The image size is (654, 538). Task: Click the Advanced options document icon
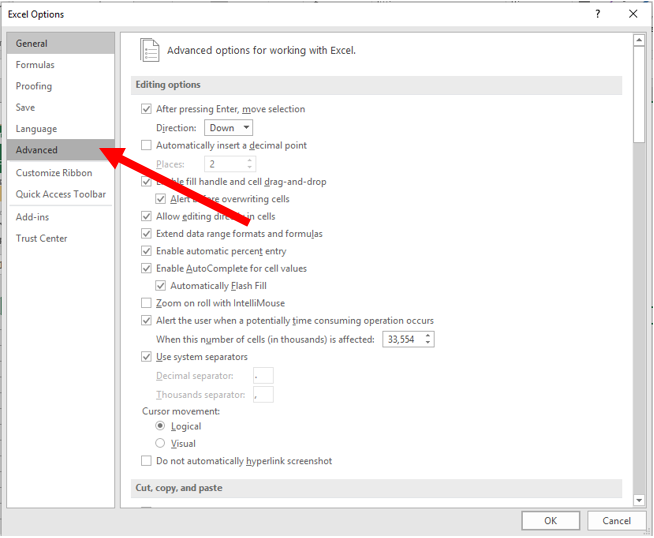click(x=149, y=50)
